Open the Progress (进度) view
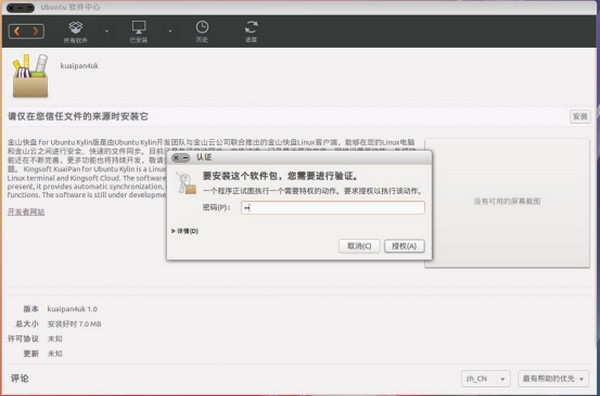The width and height of the screenshot is (600, 396). 251,32
